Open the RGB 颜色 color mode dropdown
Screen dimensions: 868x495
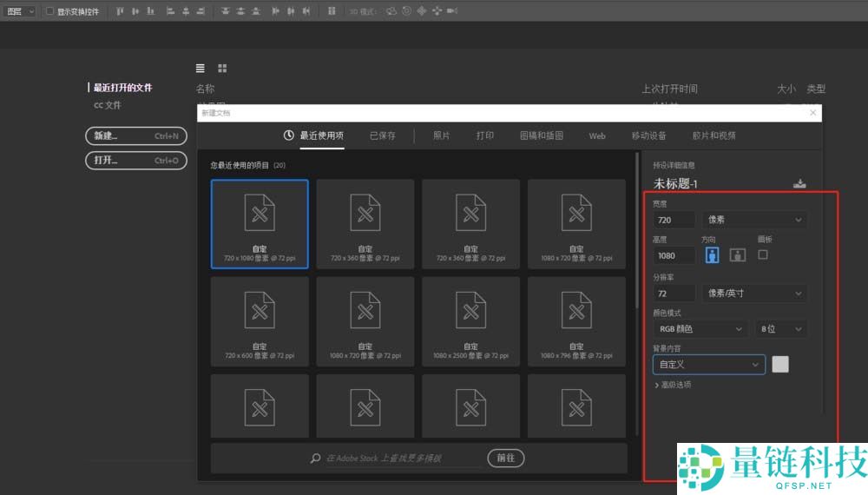point(700,329)
